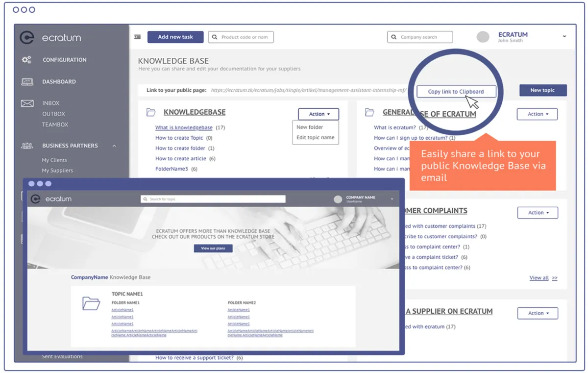The image size is (588, 373).
Task: Click first ArticleName1 under Folder Name1
Action: (122, 310)
